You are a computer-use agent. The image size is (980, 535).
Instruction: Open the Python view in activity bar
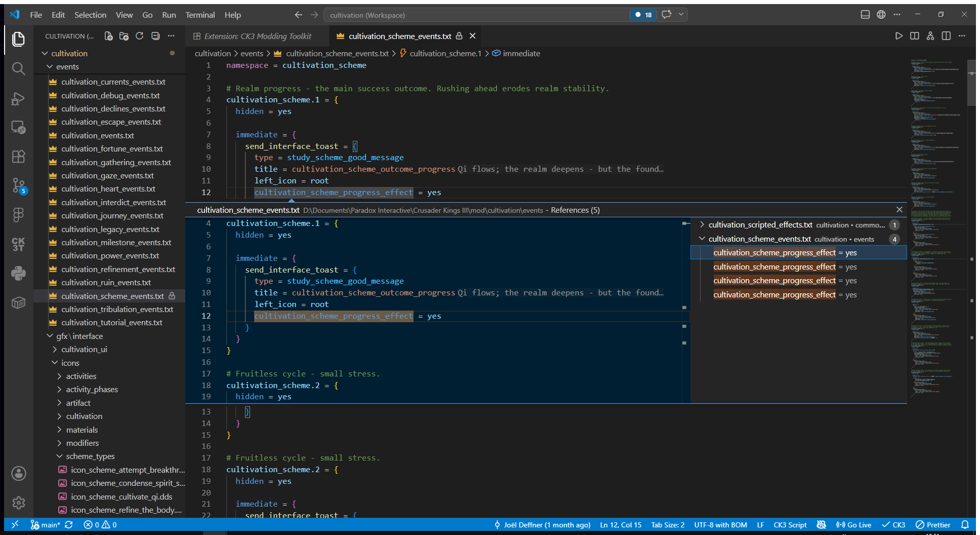tap(19, 274)
